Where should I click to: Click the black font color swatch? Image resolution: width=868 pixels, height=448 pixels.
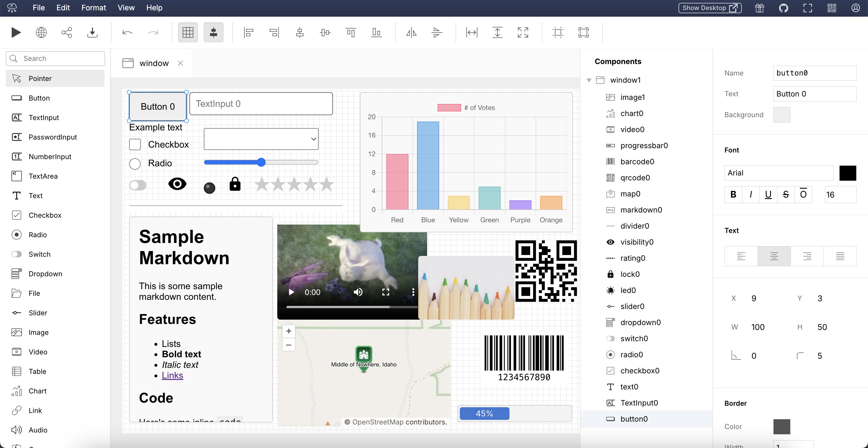point(847,173)
